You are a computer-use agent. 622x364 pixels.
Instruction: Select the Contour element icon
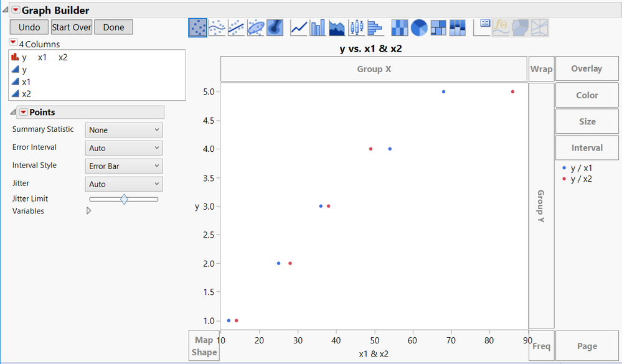[x=275, y=28]
